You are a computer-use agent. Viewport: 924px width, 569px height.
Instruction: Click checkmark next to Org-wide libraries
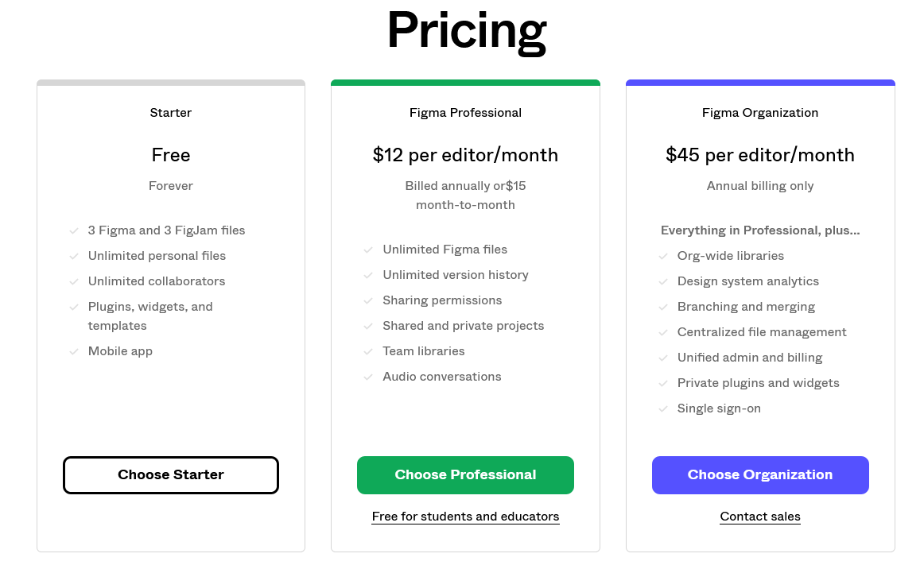[x=663, y=256]
